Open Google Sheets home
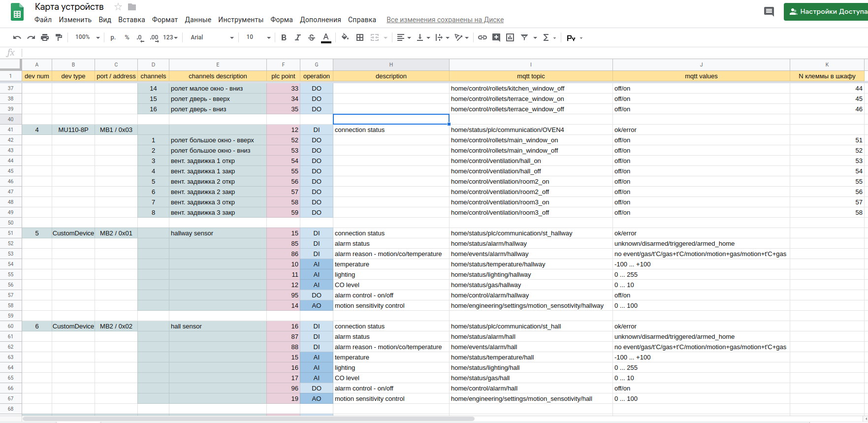The height and width of the screenshot is (423, 868). click(x=17, y=12)
